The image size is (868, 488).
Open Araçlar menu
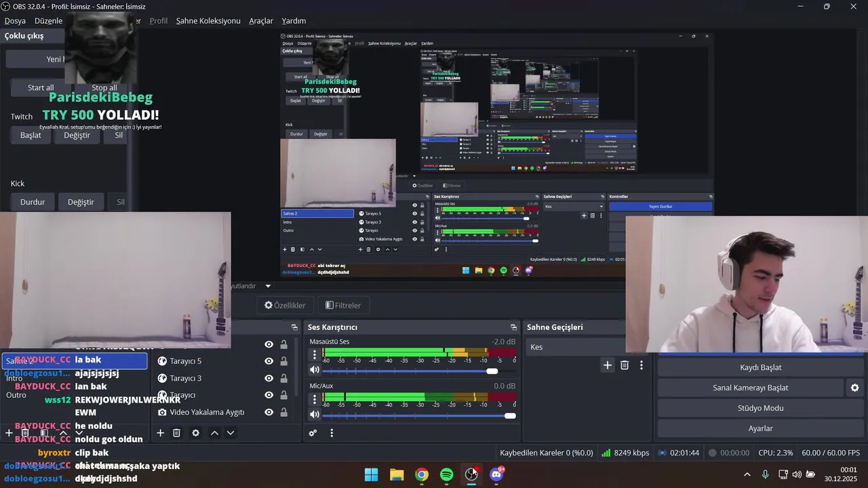[261, 21]
